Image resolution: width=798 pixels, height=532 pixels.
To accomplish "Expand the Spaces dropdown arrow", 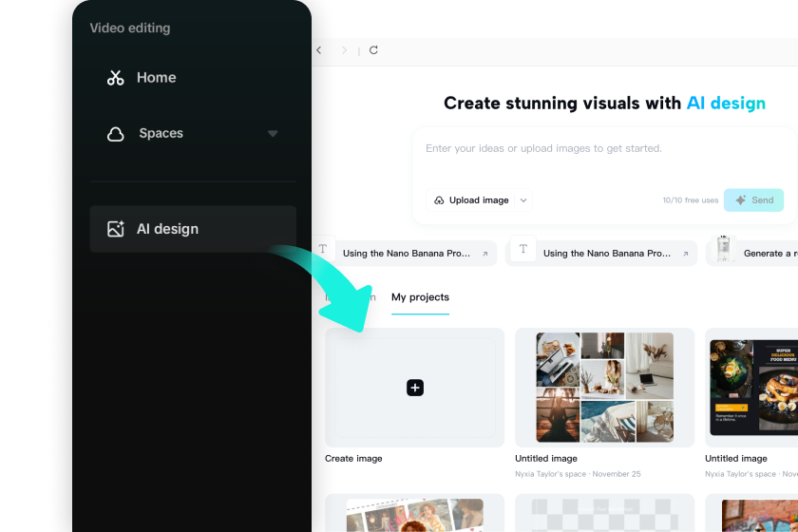I will click(273, 133).
